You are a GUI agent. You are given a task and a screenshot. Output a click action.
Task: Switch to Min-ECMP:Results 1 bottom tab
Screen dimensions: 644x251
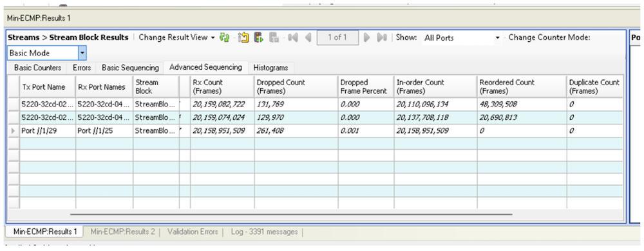coord(45,232)
